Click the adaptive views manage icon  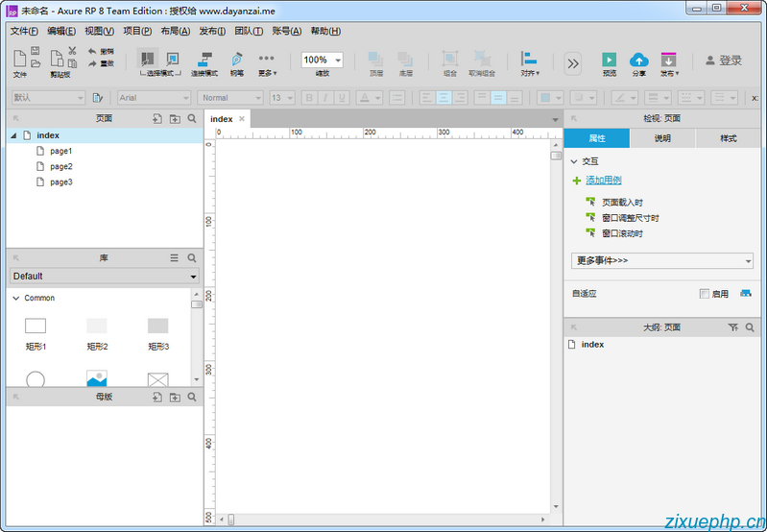746,293
